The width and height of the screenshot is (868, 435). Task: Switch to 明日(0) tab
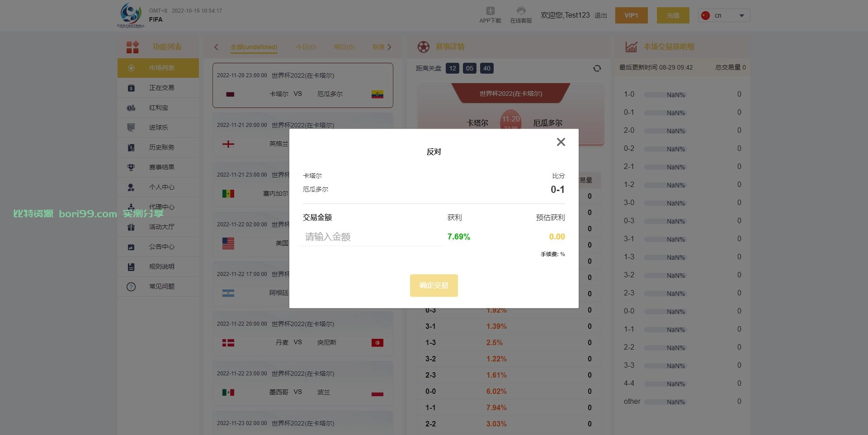344,47
